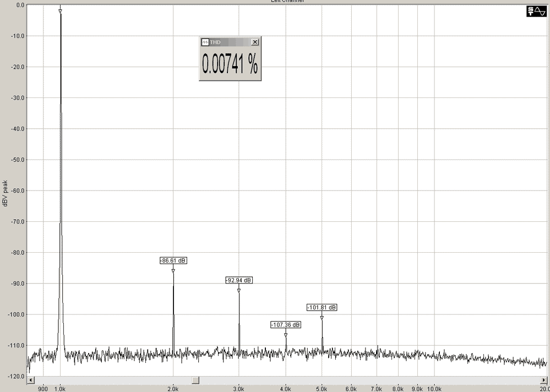Screen dimensions: 550x392
Task: Click the 10.0k frequency axis label
Action: [434, 389]
